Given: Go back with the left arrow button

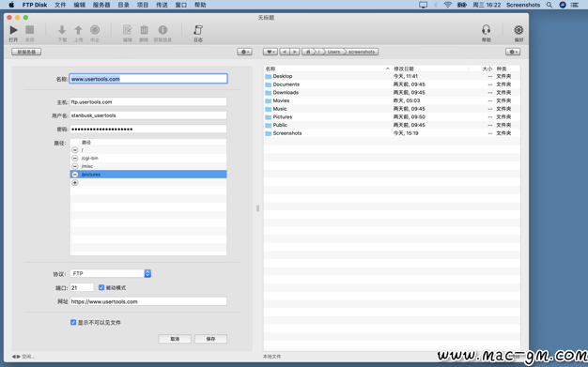Looking at the screenshot, I should [x=285, y=52].
